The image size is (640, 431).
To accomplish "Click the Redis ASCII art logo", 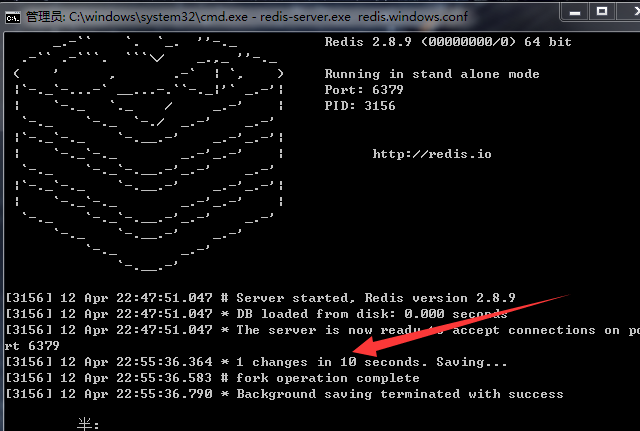I will (148, 154).
